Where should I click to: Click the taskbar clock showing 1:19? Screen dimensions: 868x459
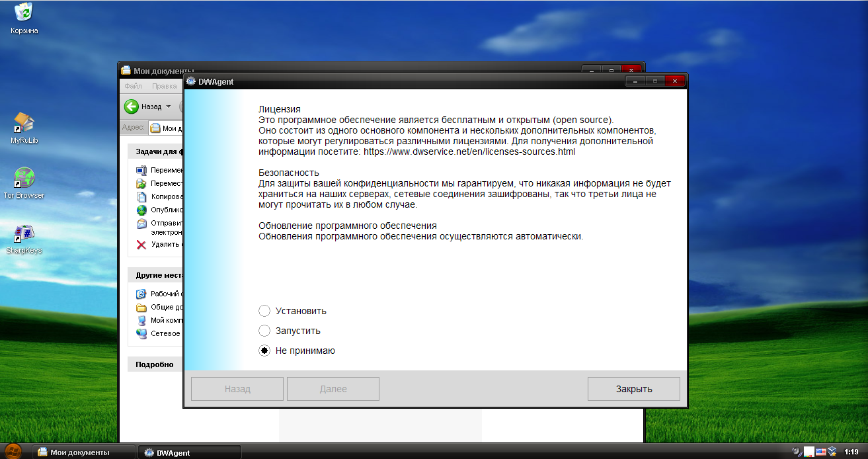[851, 452]
